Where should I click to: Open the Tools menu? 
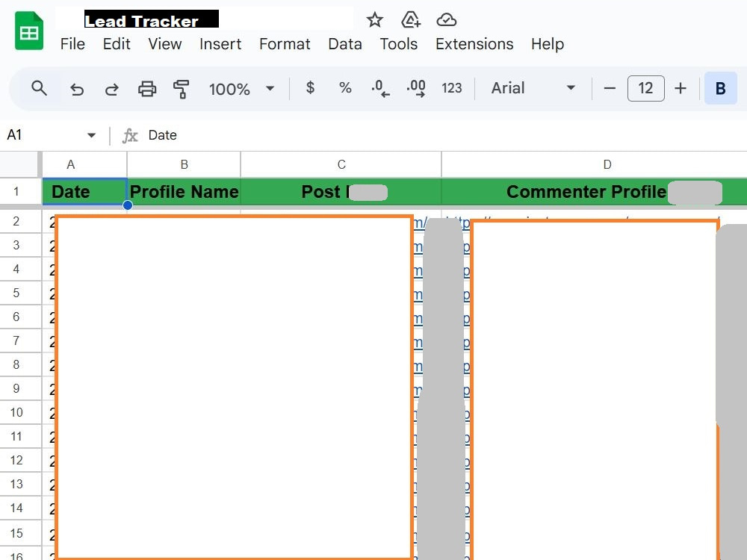point(399,44)
